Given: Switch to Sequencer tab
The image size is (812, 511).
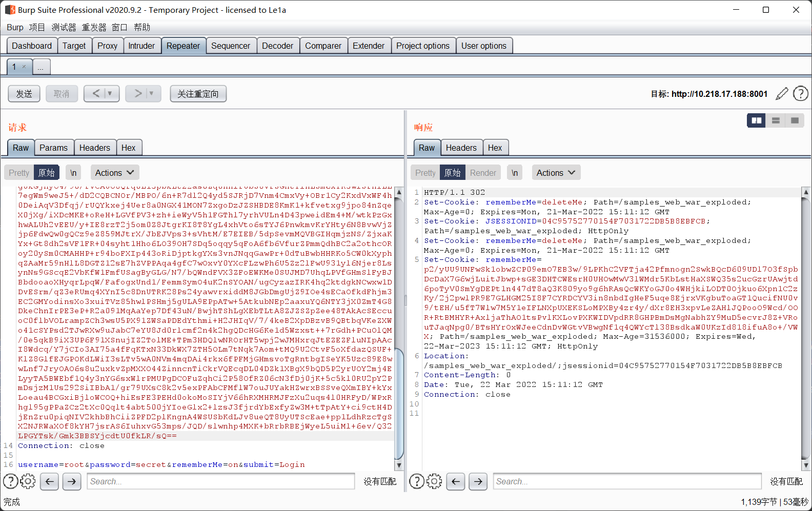Looking at the screenshot, I should click(x=231, y=46).
